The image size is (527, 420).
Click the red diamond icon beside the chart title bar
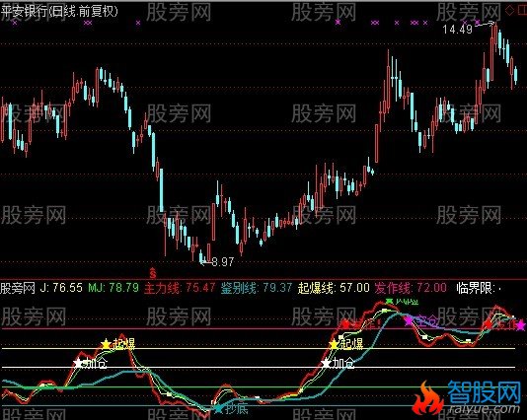(510, 10)
